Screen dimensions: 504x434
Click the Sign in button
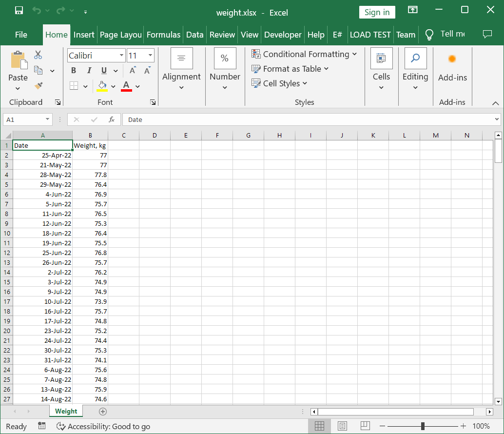(377, 12)
